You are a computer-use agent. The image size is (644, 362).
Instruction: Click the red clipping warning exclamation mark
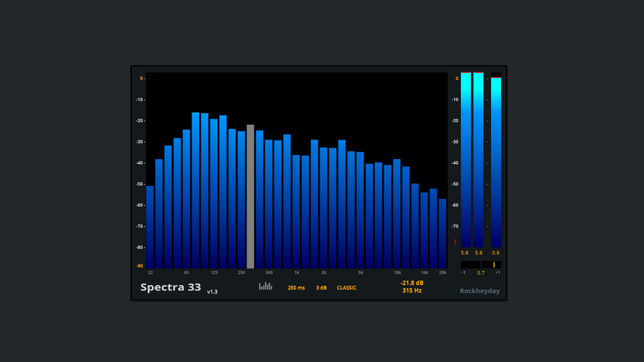tap(455, 243)
